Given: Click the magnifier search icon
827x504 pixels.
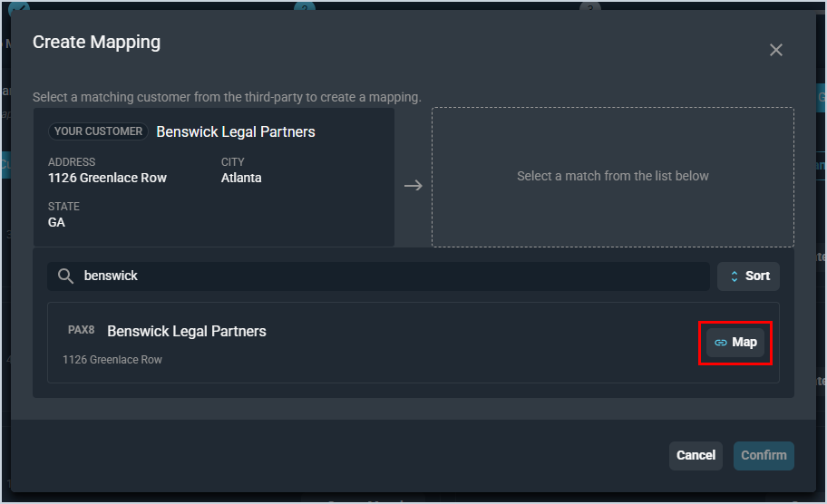Looking at the screenshot, I should pyautogui.click(x=65, y=276).
